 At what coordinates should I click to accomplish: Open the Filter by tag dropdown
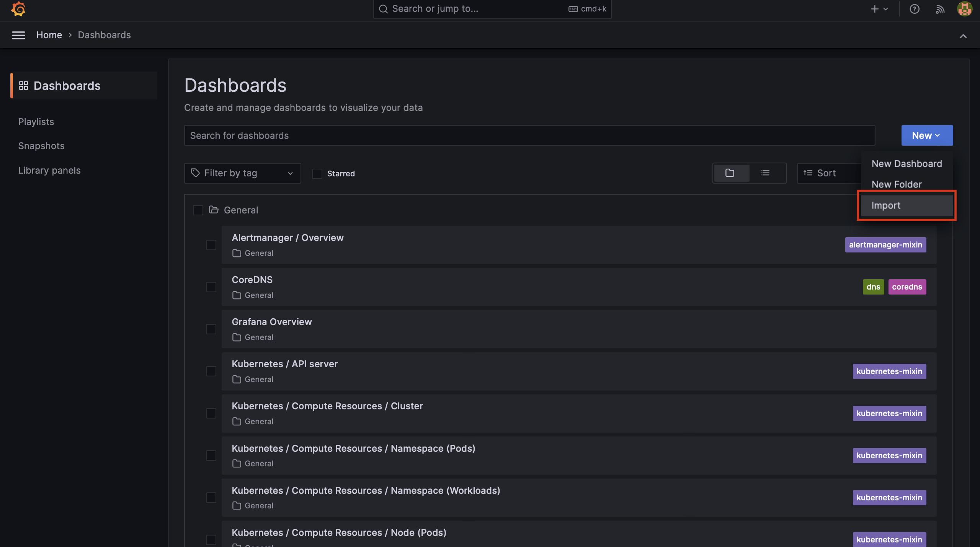tap(242, 173)
